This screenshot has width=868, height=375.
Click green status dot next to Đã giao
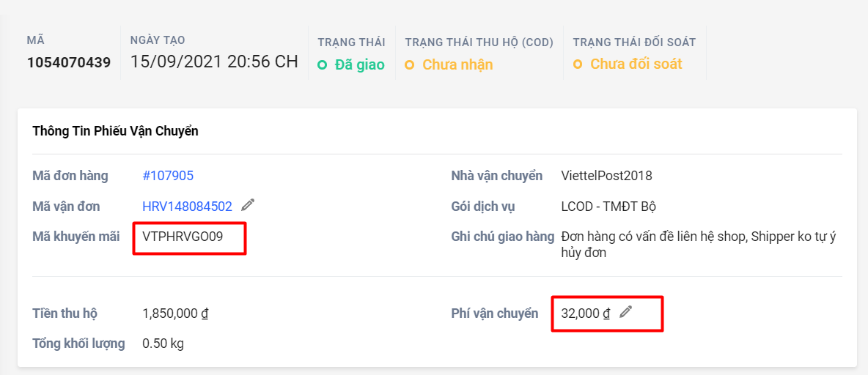point(322,65)
